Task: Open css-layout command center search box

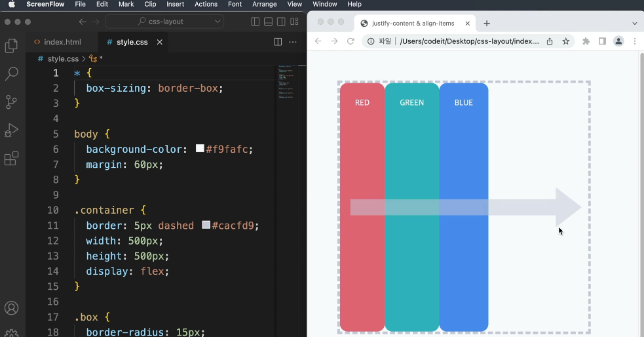Action: [164, 22]
